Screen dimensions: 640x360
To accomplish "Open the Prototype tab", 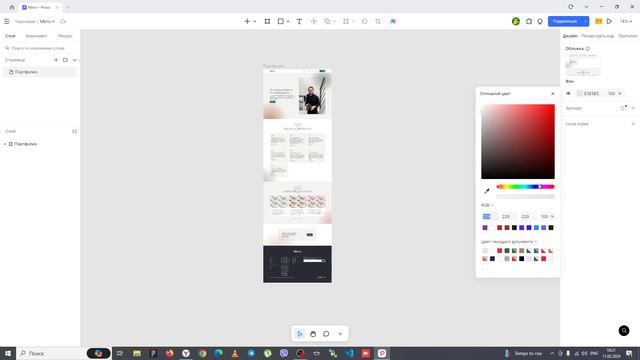I will [628, 36].
